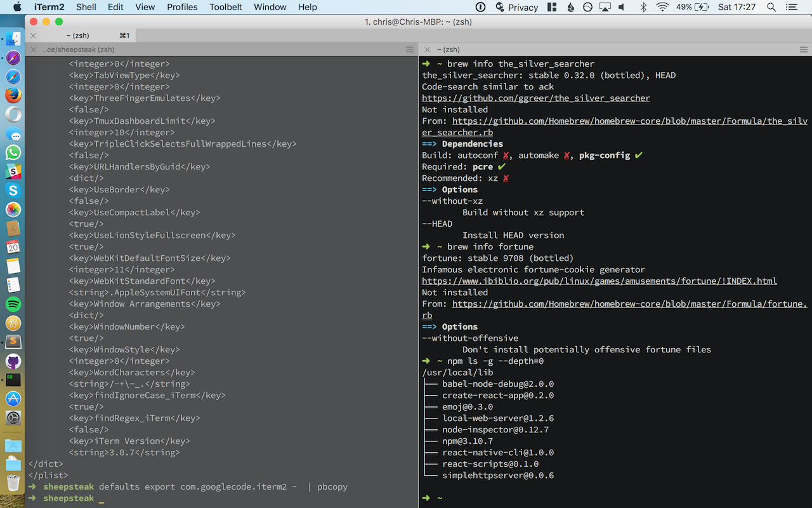Viewport: 812px width, 508px height.
Task: Open Slack from the Dock
Action: [x=13, y=171]
